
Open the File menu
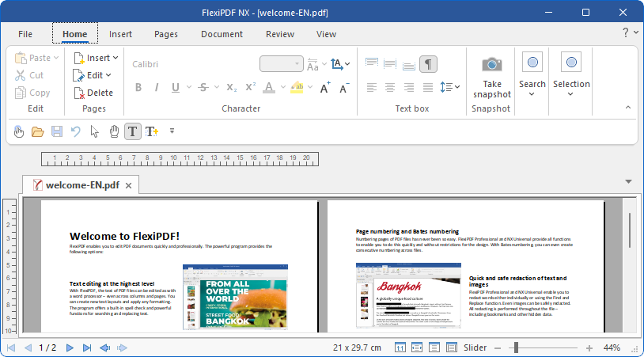25,34
